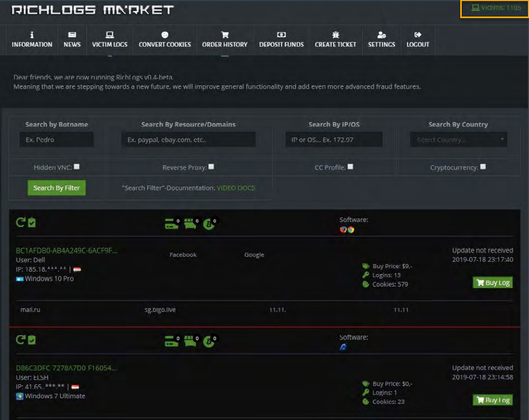Screen dimensions: 529x420
Task: Click timestamp 2019-07-18 23:14:58
Action: 482,377
